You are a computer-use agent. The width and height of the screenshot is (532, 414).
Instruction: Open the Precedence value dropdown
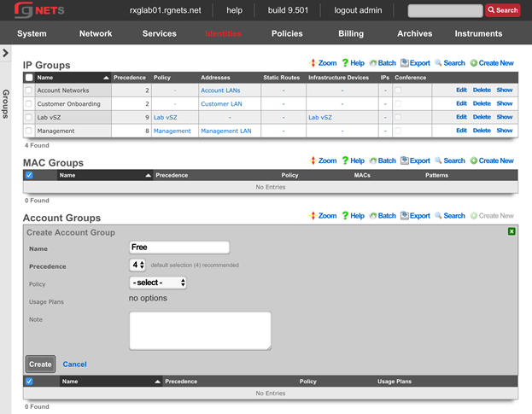click(x=137, y=265)
